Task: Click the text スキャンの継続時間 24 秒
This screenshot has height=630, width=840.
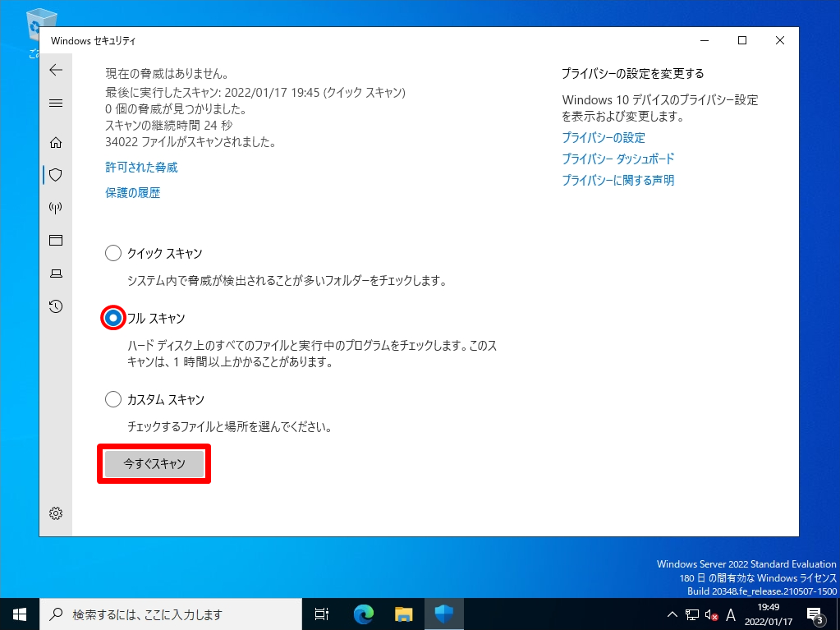Action: coord(169,126)
